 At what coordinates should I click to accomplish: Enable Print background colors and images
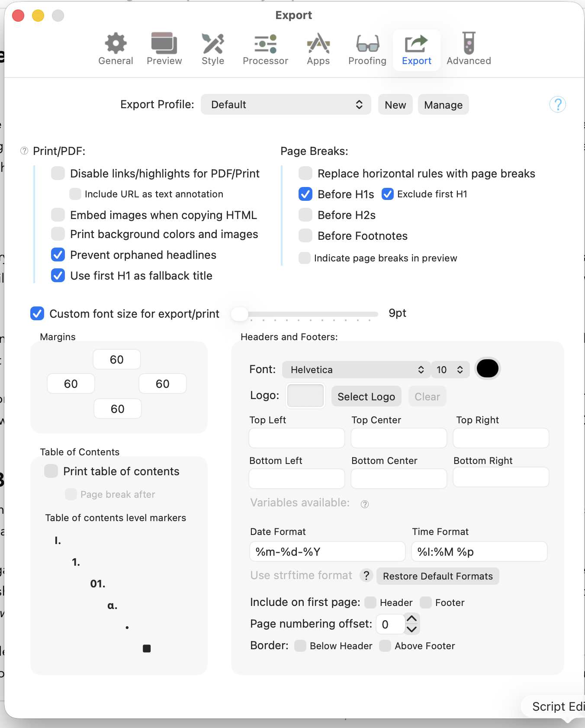(x=58, y=234)
